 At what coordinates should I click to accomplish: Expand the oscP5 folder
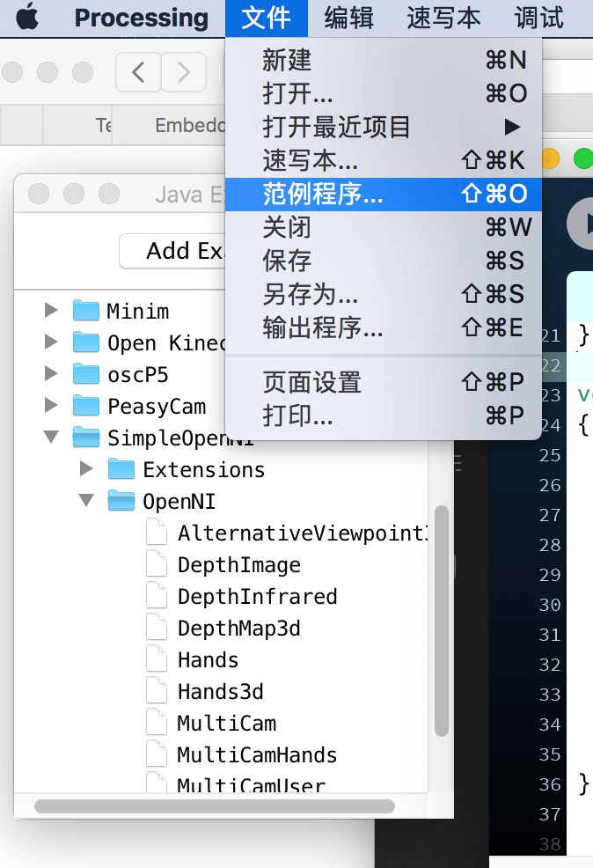click(x=51, y=373)
